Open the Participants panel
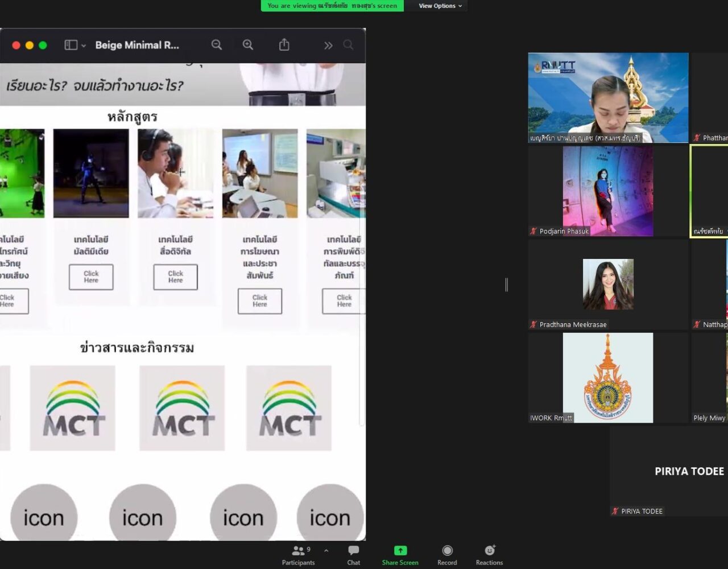The image size is (728, 569). point(298,555)
